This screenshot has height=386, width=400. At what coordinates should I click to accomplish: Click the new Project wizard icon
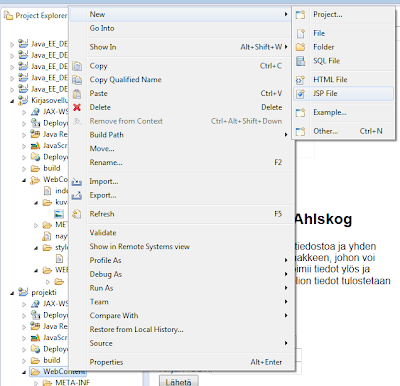tap(301, 15)
